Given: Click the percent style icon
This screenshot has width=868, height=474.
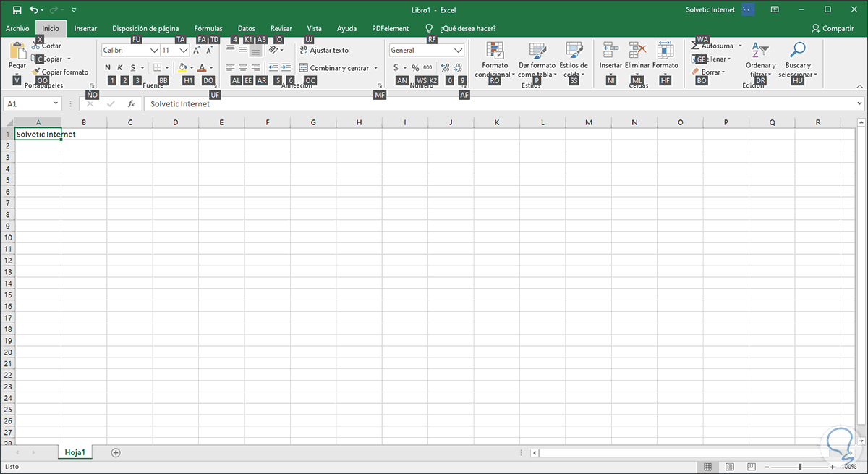Looking at the screenshot, I should [415, 68].
